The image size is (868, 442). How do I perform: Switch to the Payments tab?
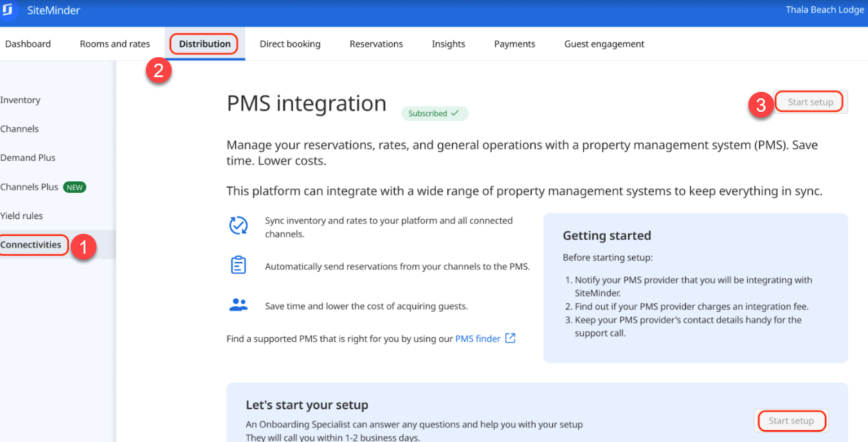[514, 44]
